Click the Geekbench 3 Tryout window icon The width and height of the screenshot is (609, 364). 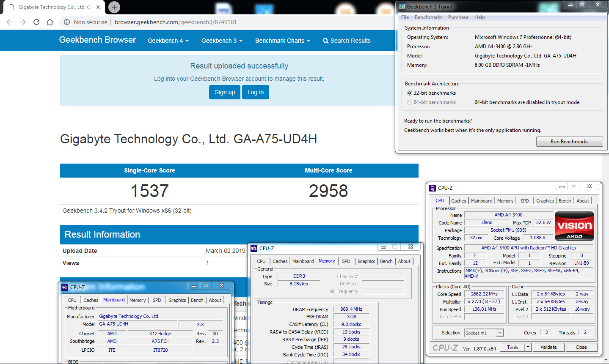(x=402, y=6)
